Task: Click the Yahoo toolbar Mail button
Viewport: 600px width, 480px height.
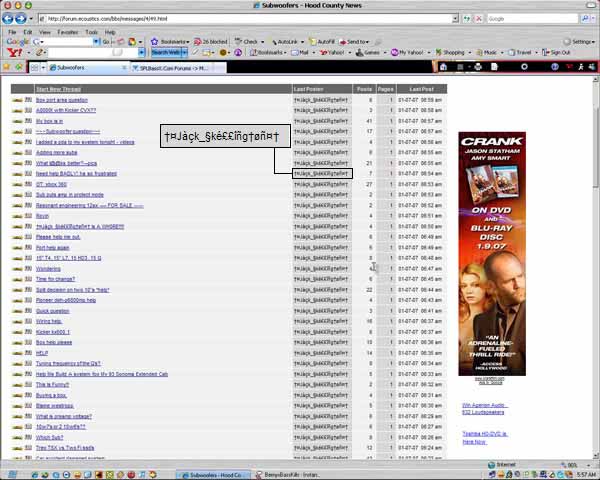Action: (300, 52)
